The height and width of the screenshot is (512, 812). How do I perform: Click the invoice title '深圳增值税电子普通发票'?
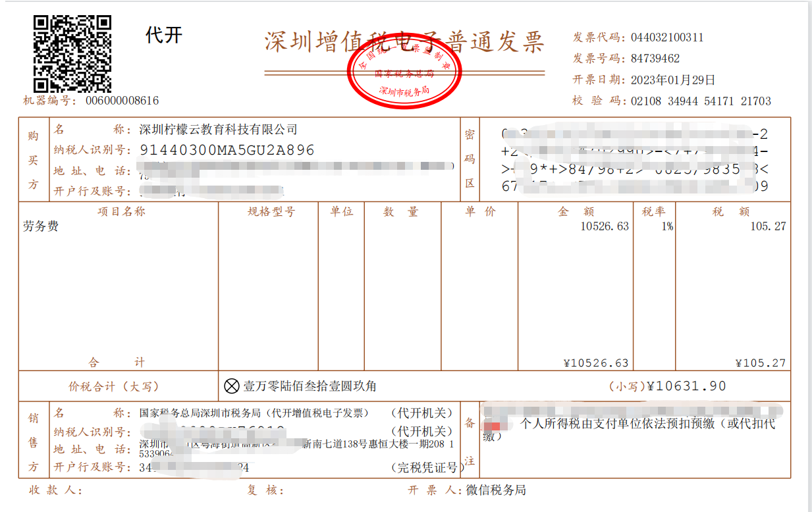click(x=404, y=42)
